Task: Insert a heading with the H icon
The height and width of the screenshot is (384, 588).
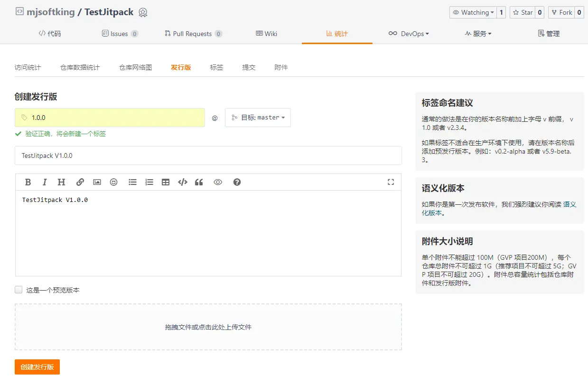Action: click(61, 182)
